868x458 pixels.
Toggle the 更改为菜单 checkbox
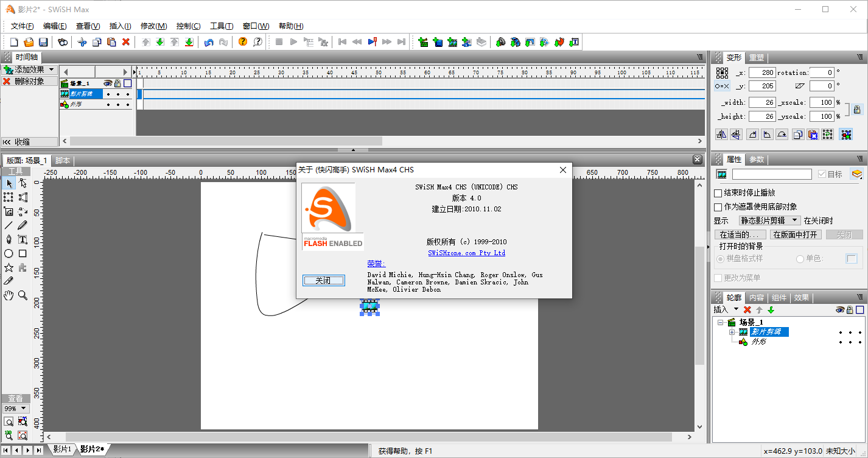(x=718, y=278)
